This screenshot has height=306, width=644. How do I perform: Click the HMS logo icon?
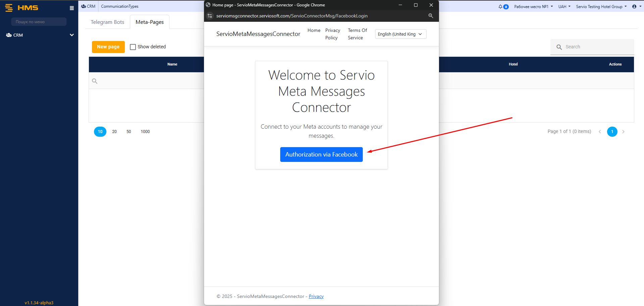point(9,8)
